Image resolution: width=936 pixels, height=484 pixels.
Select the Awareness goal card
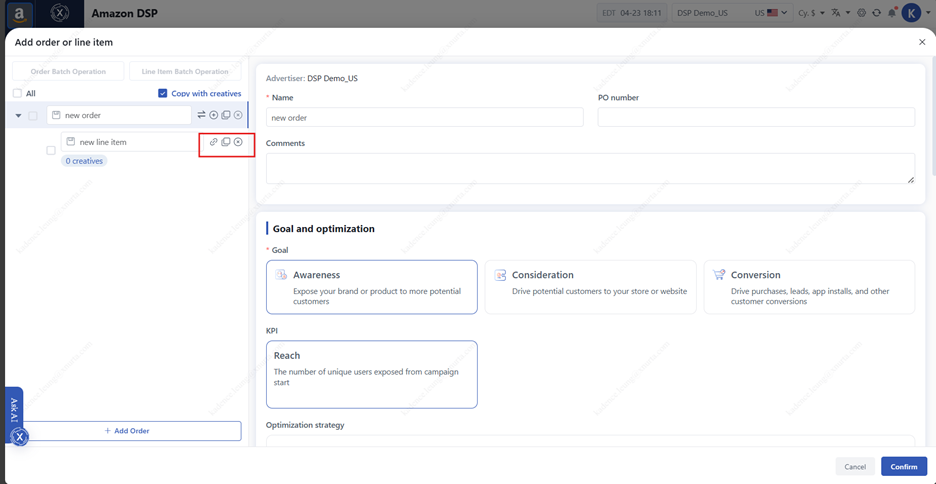(372, 287)
